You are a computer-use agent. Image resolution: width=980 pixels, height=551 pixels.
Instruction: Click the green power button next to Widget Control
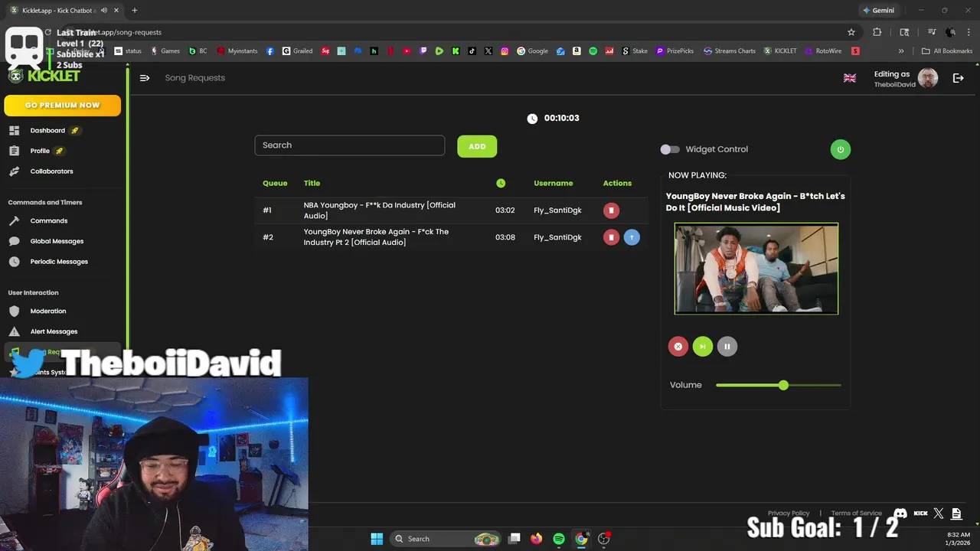(840, 149)
